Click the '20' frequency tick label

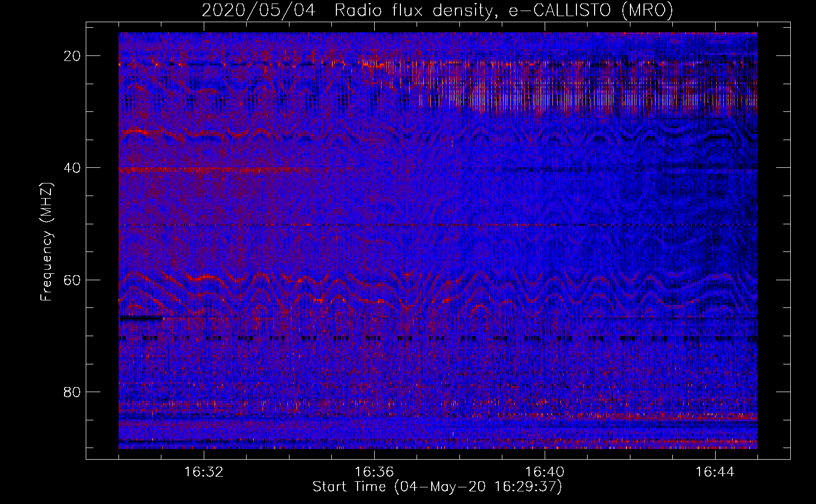coord(73,56)
